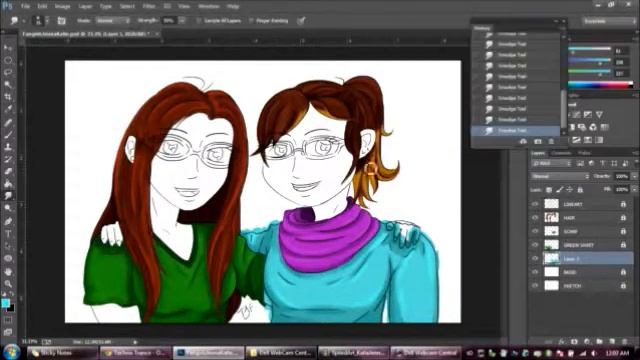Create new document from state in History
Image resolution: width=640 pixels, height=360 pixels.
click(524, 141)
